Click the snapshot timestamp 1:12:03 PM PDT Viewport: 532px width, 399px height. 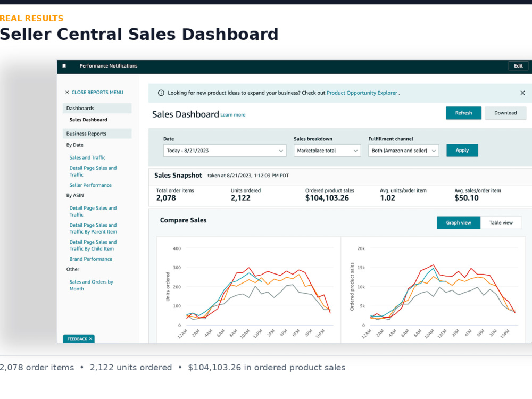270,176
